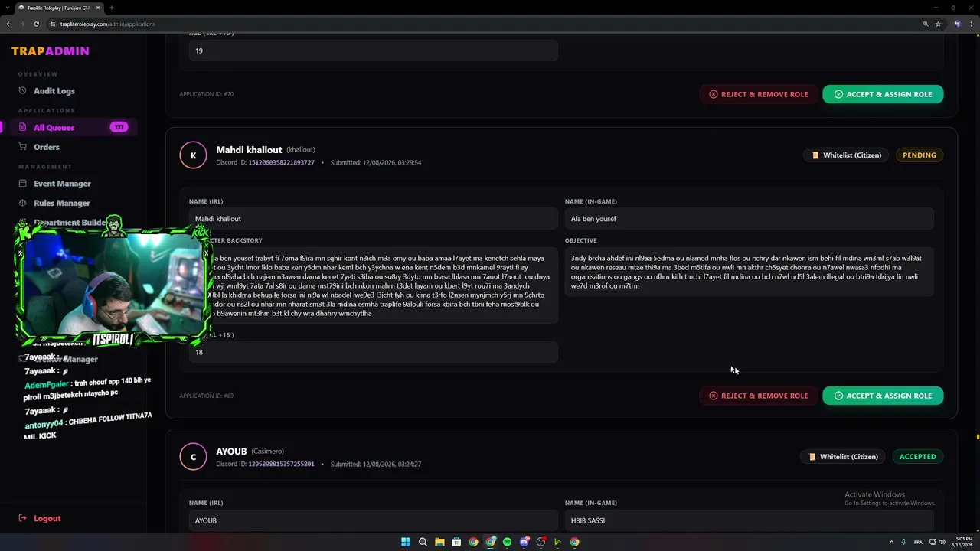The width and height of the screenshot is (980, 551).
Task: Select the All Queues document icon
Action: pyautogui.click(x=23, y=128)
